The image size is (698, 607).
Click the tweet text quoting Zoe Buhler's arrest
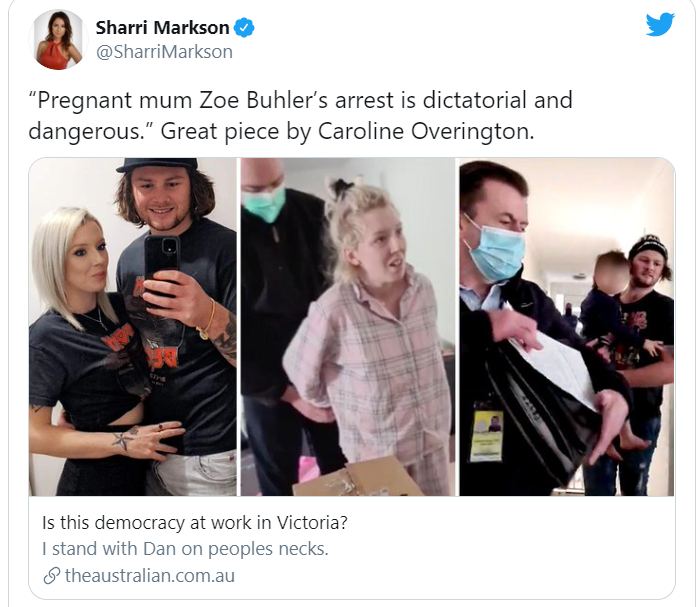click(x=300, y=115)
